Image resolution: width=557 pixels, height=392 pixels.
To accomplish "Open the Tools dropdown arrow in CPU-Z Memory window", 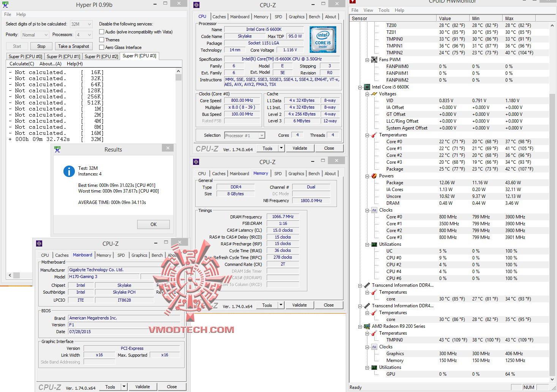I will (281, 305).
